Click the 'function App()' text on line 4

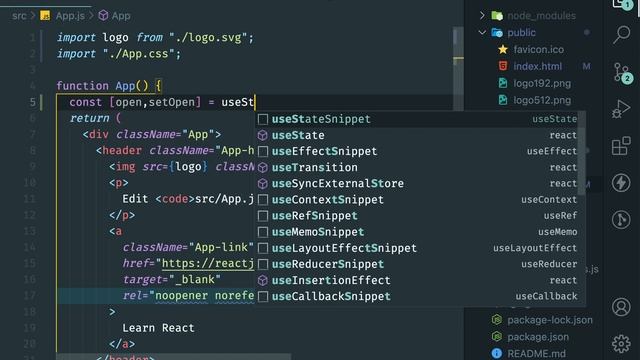pyautogui.click(x=102, y=86)
